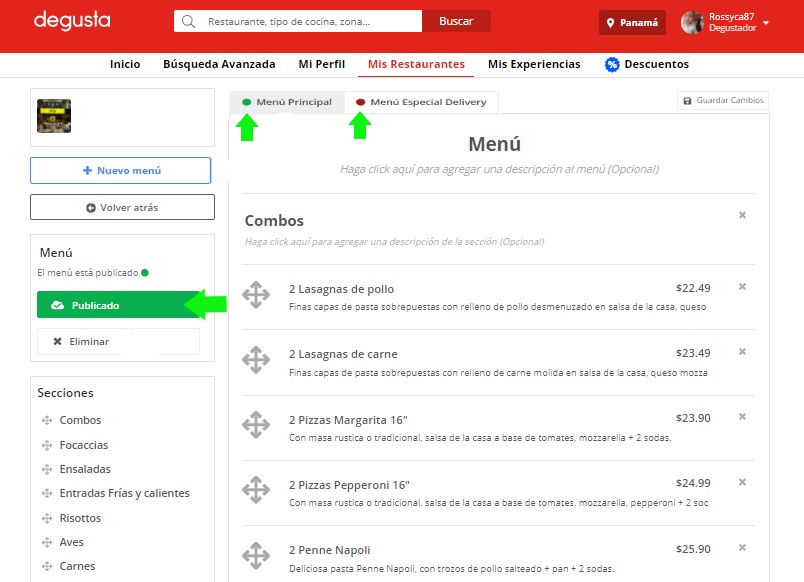
Task: Open Mis Experiencias
Action: pyautogui.click(x=534, y=64)
